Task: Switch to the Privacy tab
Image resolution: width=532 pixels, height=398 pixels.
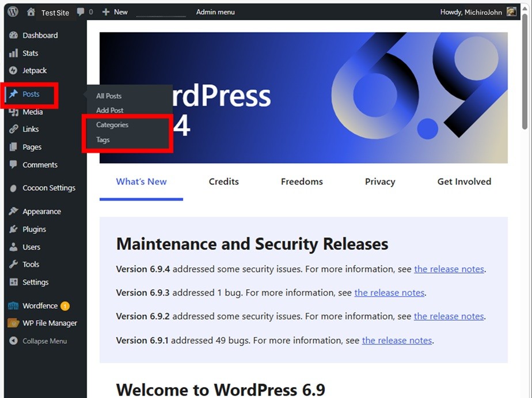Action: coord(380,181)
